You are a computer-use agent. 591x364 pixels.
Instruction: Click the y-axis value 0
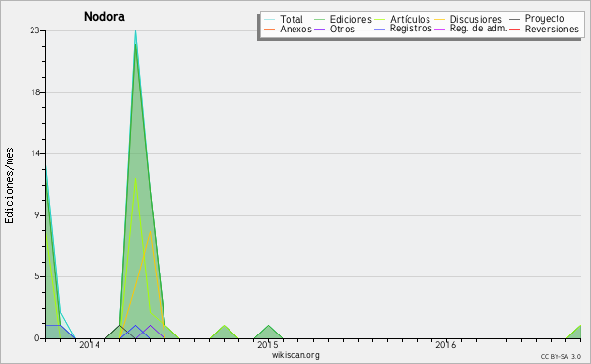(37, 338)
